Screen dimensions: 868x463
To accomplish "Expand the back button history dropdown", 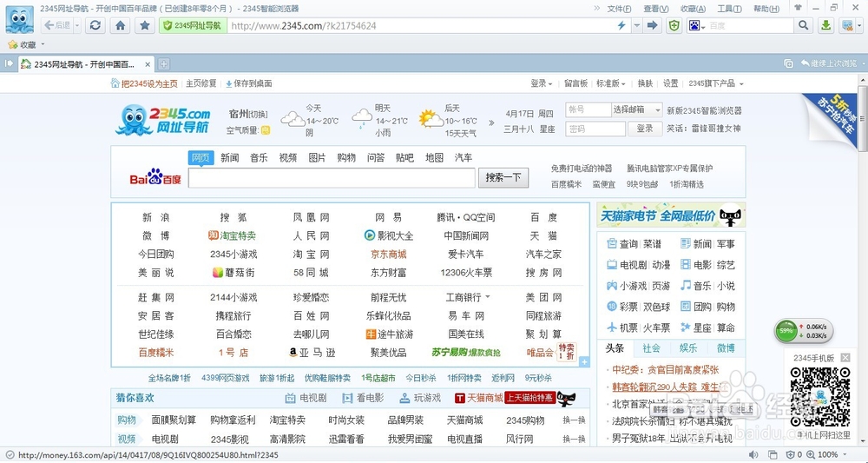I will tap(77, 25).
